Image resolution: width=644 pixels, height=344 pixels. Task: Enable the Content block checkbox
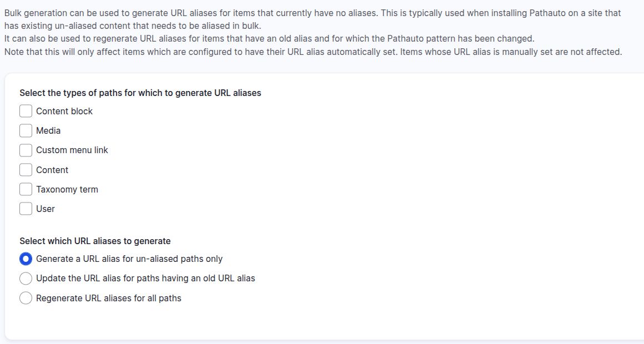point(26,112)
